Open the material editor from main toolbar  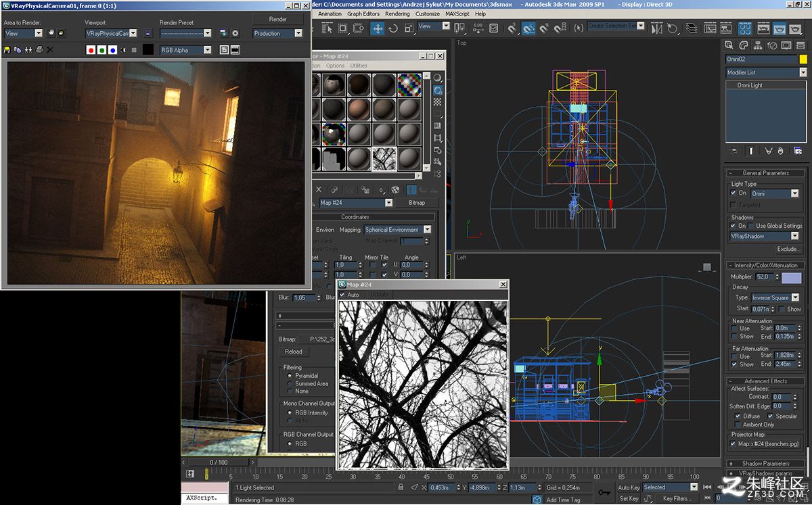pyautogui.click(x=745, y=28)
